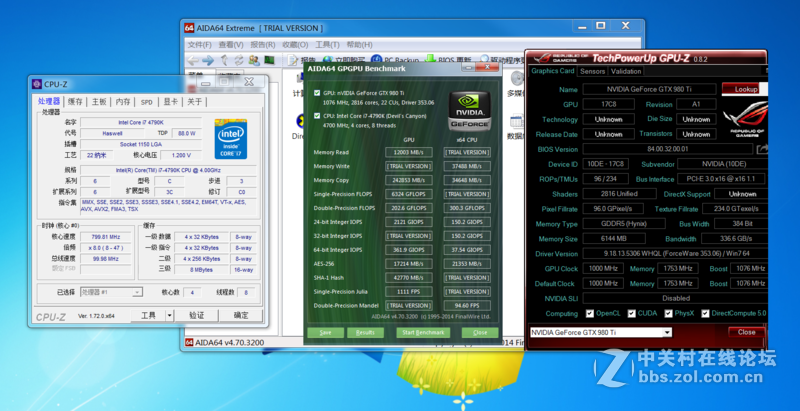
Task: Open DirectX category icon in AIDA64
Action: pos(299,121)
